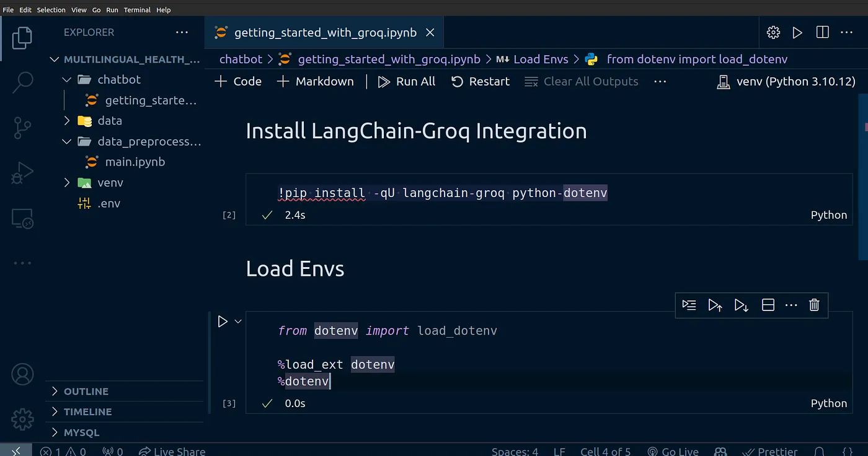Click the Accounts icon
The height and width of the screenshot is (456, 868).
[x=22, y=375]
